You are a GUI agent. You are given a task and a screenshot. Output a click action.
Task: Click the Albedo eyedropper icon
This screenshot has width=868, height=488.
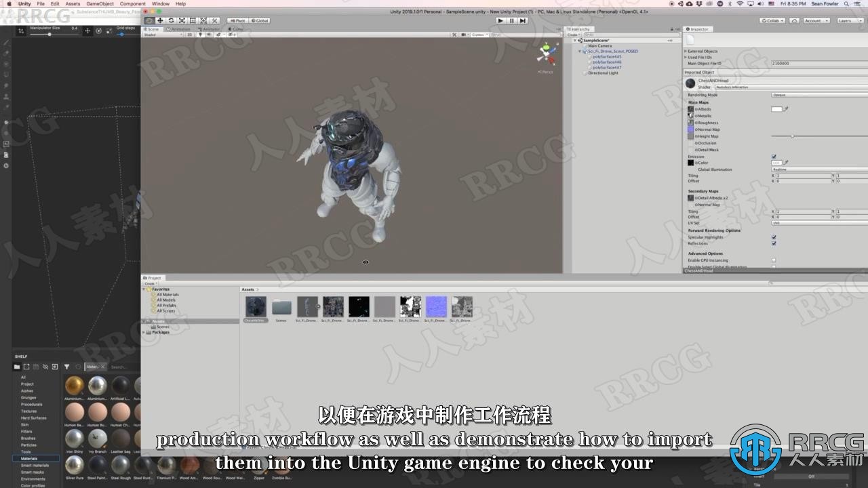[x=787, y=109]
